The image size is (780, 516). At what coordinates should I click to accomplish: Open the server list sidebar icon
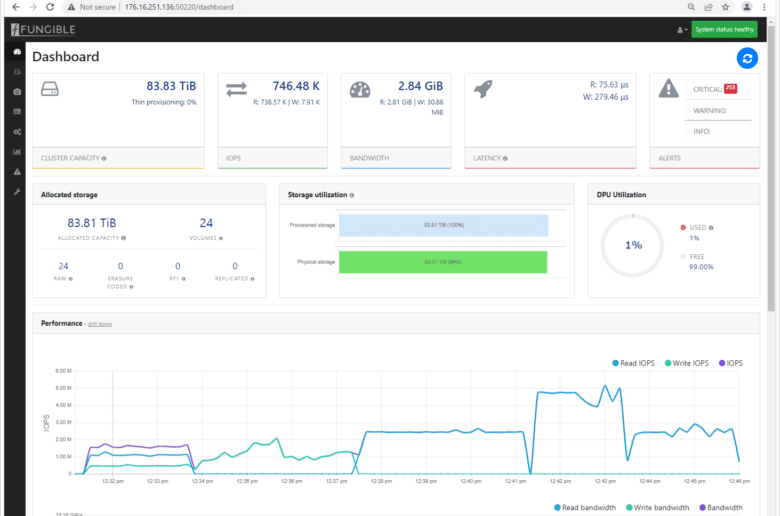pos(17,111)
